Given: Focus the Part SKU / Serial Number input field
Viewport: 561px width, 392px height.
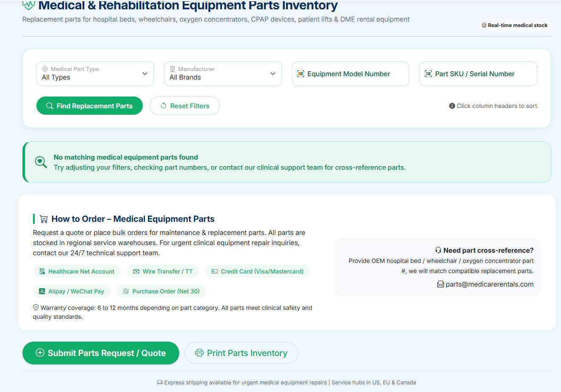Looking at the screenshot, I should pyautogui.click(x=478, y=74).
